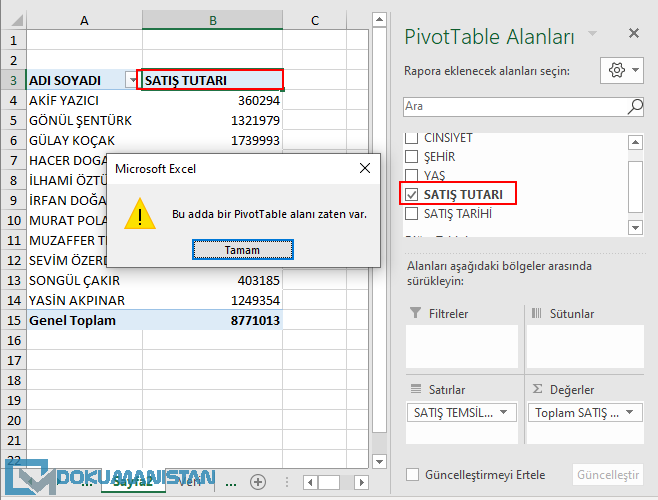Viewport: 658px width, 500px height.
Task: Check the SATIŞ TARİHİ field checkbox
Action: coord(411,214)
